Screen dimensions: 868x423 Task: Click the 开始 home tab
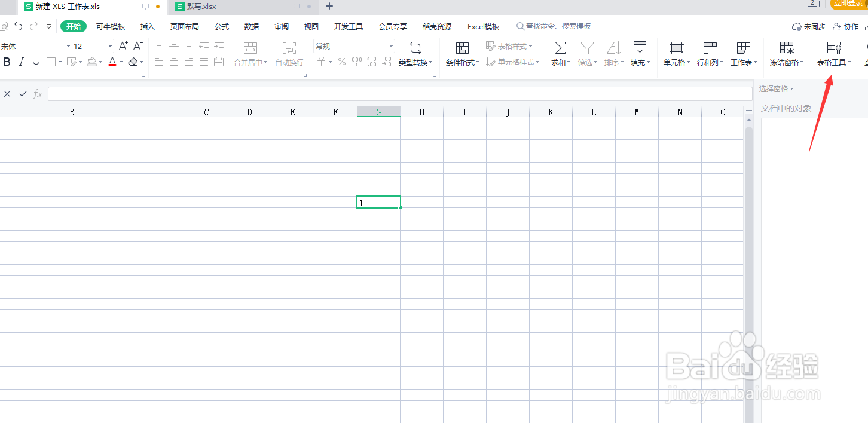[x=74, y=26]
